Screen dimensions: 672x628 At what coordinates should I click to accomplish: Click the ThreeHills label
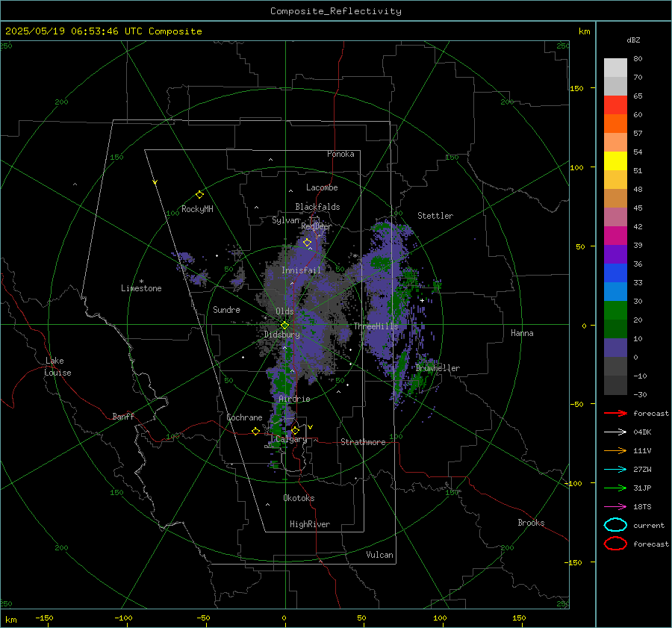click(376, 326)
